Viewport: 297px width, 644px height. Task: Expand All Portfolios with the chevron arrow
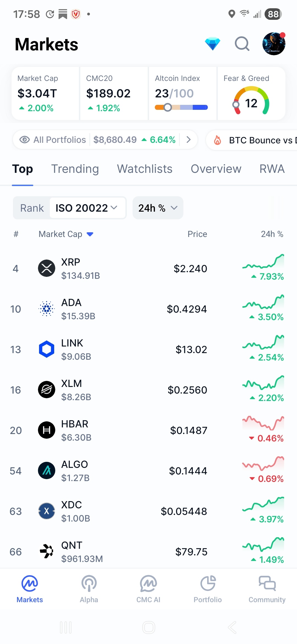coord(188,140)
